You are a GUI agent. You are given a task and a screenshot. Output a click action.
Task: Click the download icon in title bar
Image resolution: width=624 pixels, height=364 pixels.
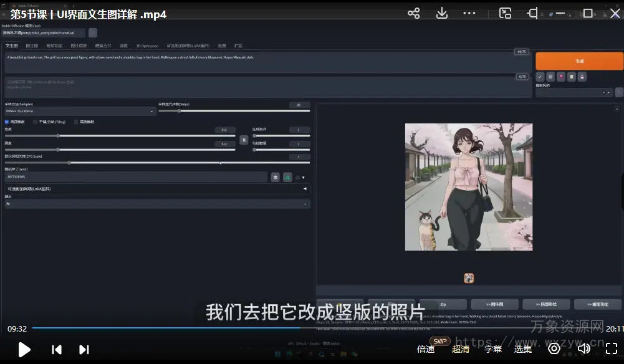tap(442, 13)
